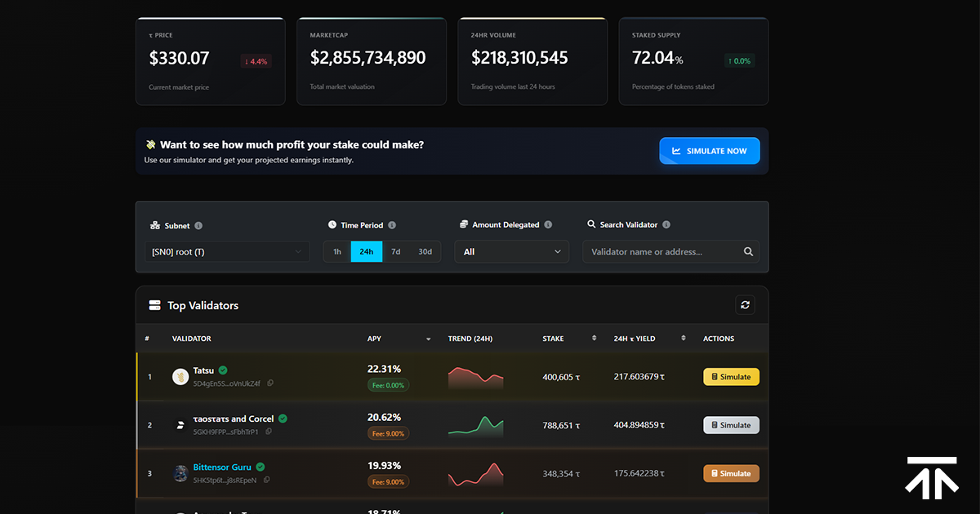Image resolution: width=980 pixels, height=514 pixels.
Task: Open the Subnet dropdown showing [SN0] root
Action: point(227,252)
